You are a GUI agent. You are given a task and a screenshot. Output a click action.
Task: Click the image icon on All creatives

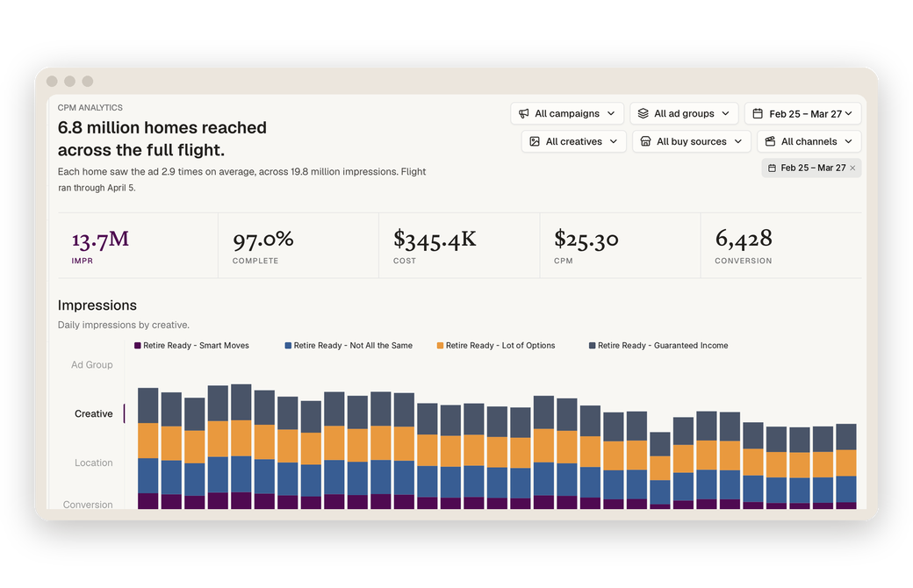tap(535, 141)
